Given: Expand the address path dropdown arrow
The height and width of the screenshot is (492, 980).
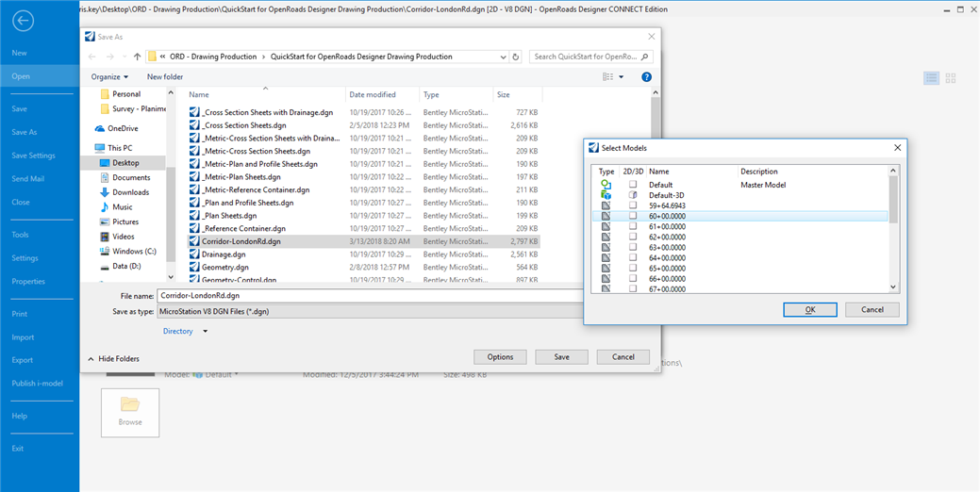Looking at the screenshot, I should [x=504, y=57].
